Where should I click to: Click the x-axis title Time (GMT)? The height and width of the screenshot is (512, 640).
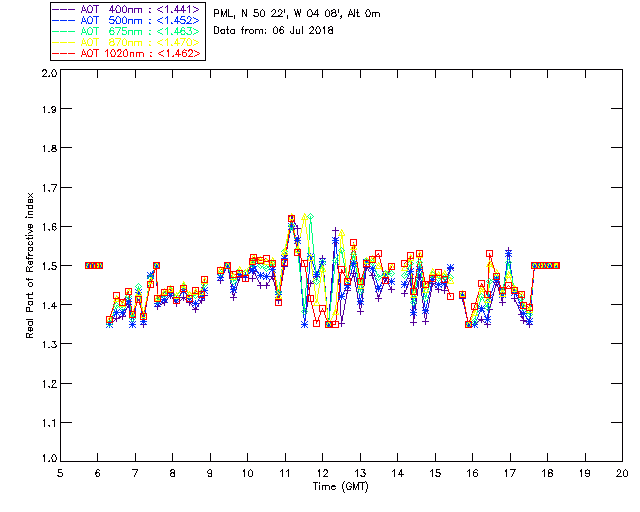(x=340, y=487)
